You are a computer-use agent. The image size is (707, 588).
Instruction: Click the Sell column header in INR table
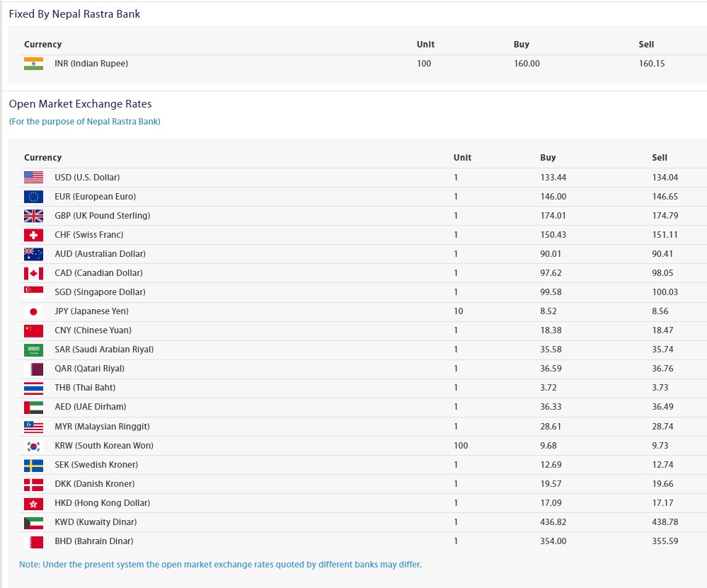tap(646, 45)
